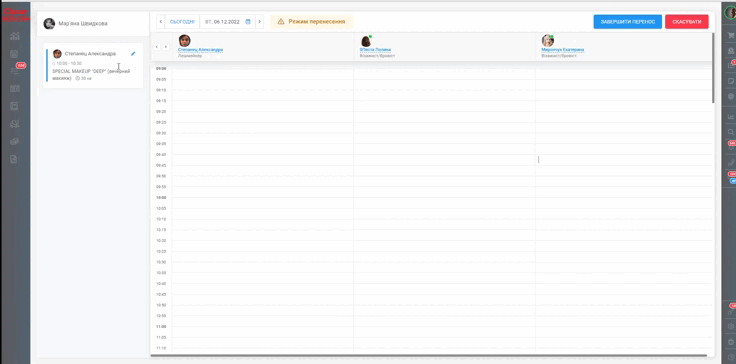736x364 pixels.
Task: Show previous staff columns with small left arrow
Action: tap(157, 47)
